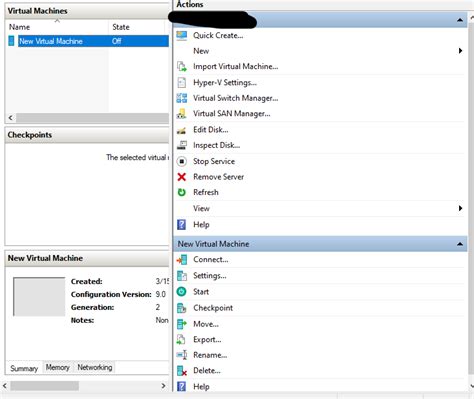Screen dimensions: 474x399
Task: Click the VM icon beside New Virtual Machine row
Action: tap(11, 41)
